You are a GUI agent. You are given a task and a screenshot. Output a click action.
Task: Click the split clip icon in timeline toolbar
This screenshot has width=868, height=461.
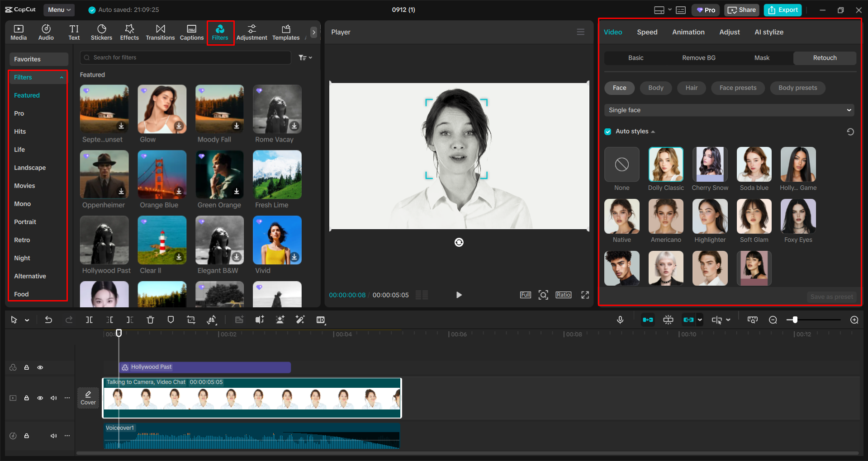click(89, 320)
